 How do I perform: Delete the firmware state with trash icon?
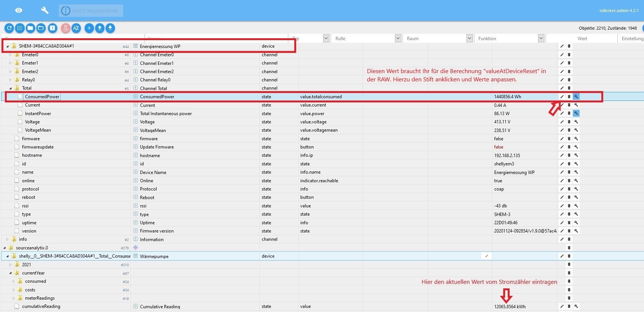point(569,139)
